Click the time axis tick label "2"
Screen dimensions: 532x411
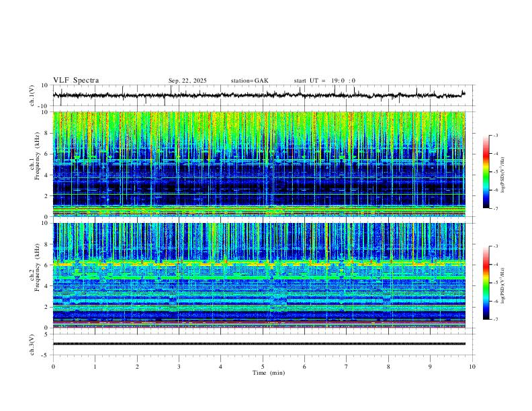point(137,367)
